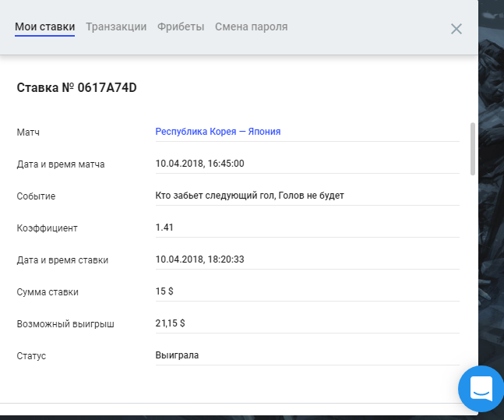Click the Коэффициент label
The image size is (504, 420).
point(47,228)
